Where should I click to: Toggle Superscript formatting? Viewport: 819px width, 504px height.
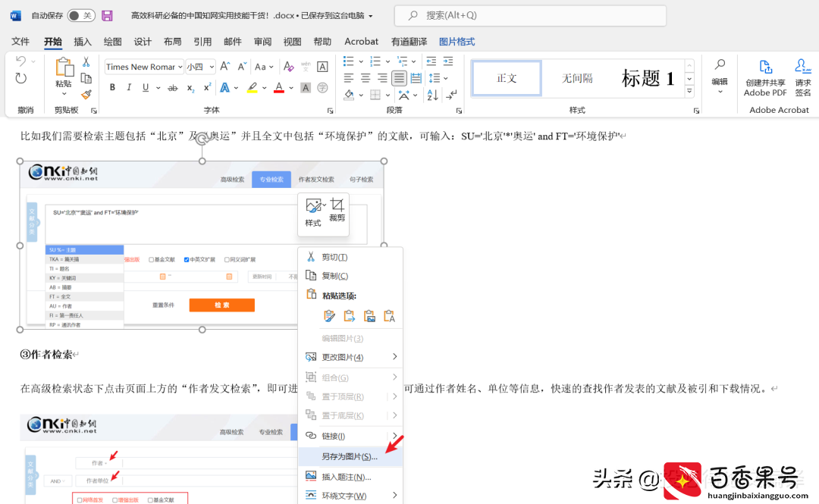coord(207,88)
